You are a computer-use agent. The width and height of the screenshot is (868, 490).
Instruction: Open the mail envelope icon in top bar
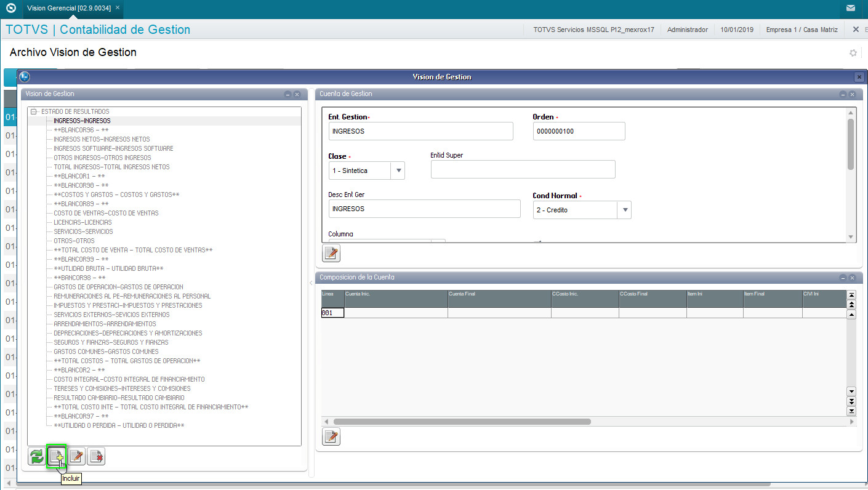click(851, 8)
